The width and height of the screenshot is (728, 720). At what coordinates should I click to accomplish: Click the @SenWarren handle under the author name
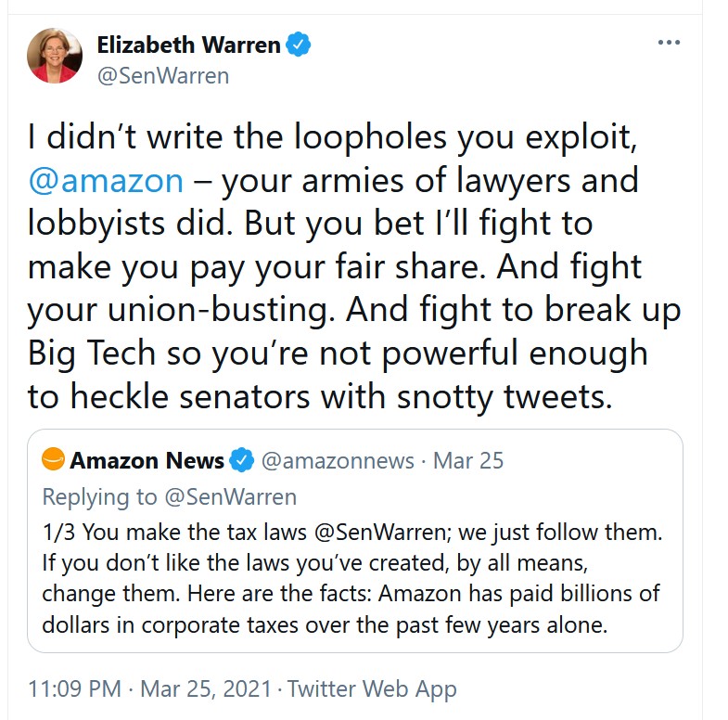162,76
